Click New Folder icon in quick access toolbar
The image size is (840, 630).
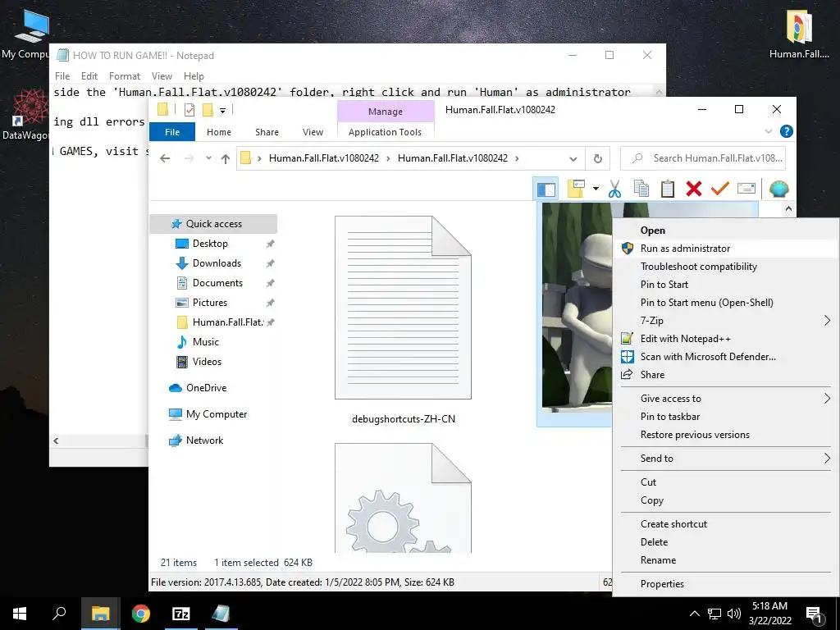pos(208,110)
